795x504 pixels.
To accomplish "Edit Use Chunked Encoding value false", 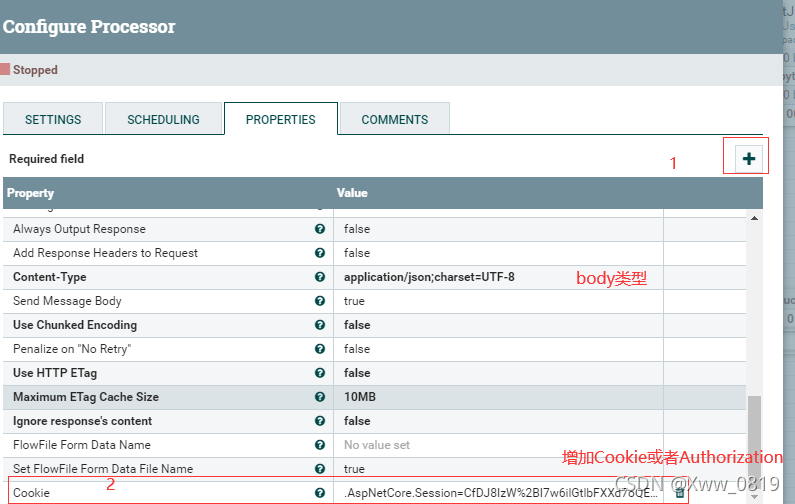I will tap(498, 325).
